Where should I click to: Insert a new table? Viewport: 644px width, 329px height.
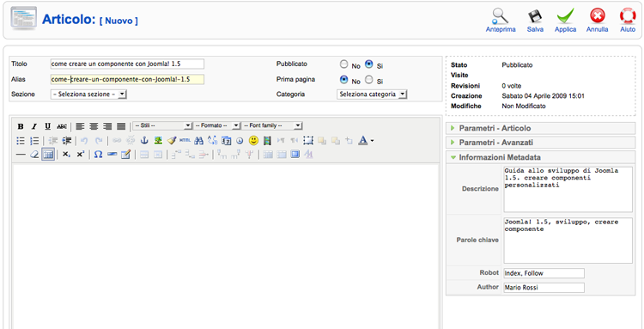[x=48, y=155]
